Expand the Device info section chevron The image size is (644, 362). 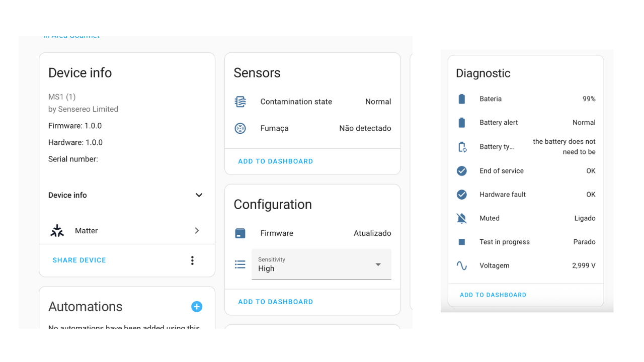pos(199,195)
